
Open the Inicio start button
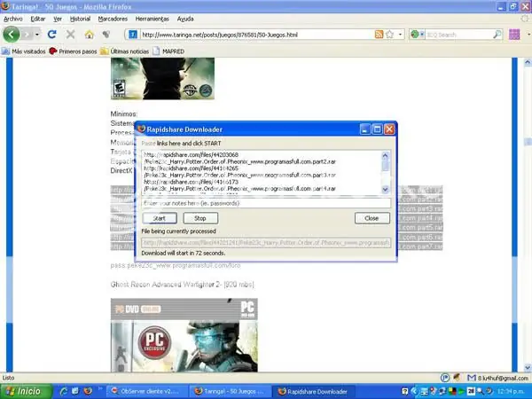point(26,391)
